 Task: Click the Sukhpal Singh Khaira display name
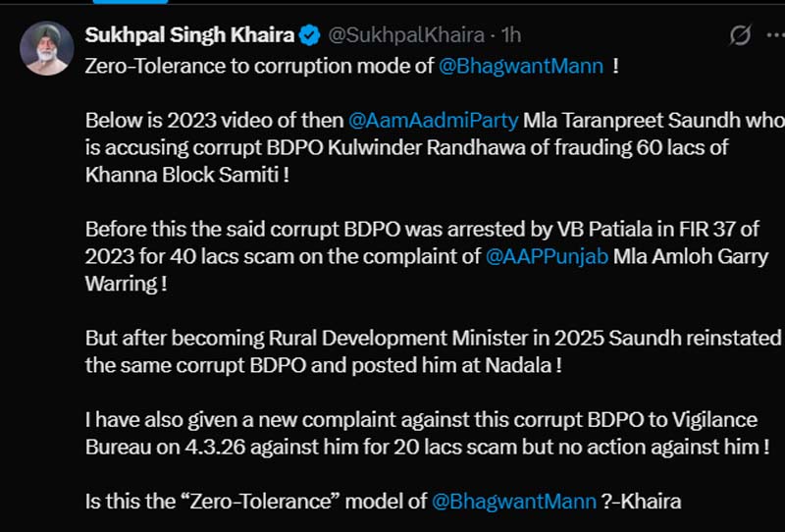(189, 36)
